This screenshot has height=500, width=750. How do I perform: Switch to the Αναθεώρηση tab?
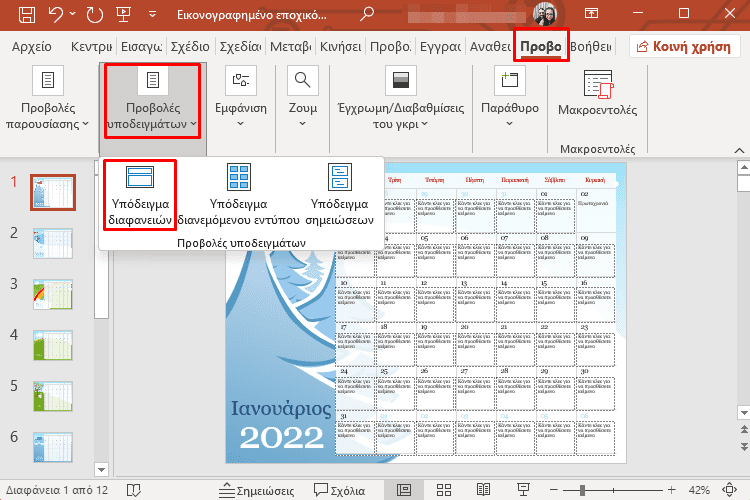490,46
